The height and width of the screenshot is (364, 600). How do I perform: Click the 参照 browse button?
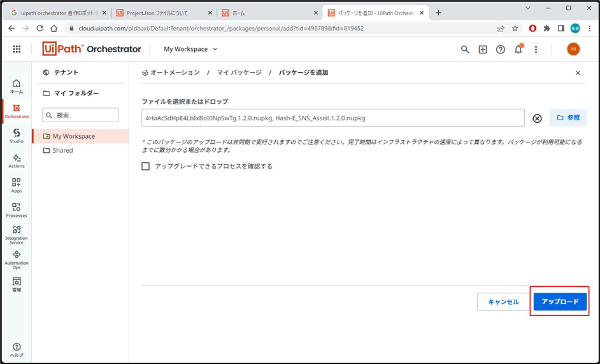(x=568, y=118)
